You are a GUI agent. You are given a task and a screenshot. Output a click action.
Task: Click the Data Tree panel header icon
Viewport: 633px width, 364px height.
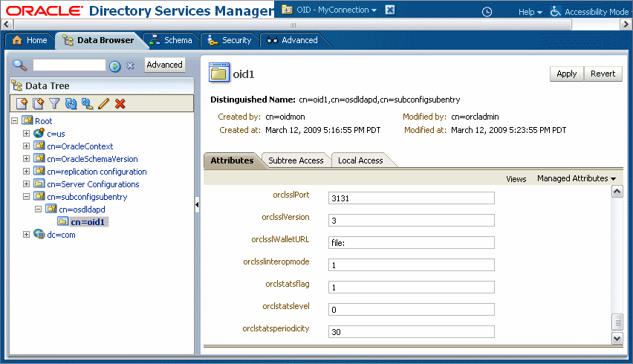pyautogui.click(x=17, y=85)
